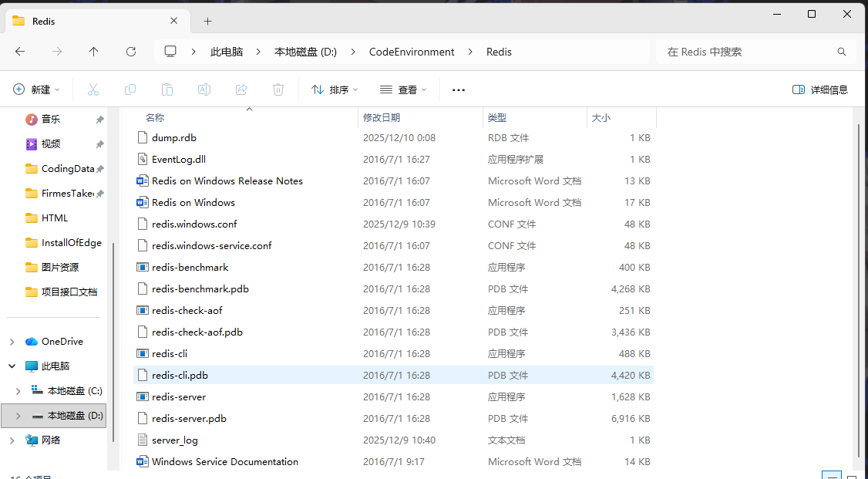Click chevron after CodeEnvironment in address bar

click(x=470, y=52)
